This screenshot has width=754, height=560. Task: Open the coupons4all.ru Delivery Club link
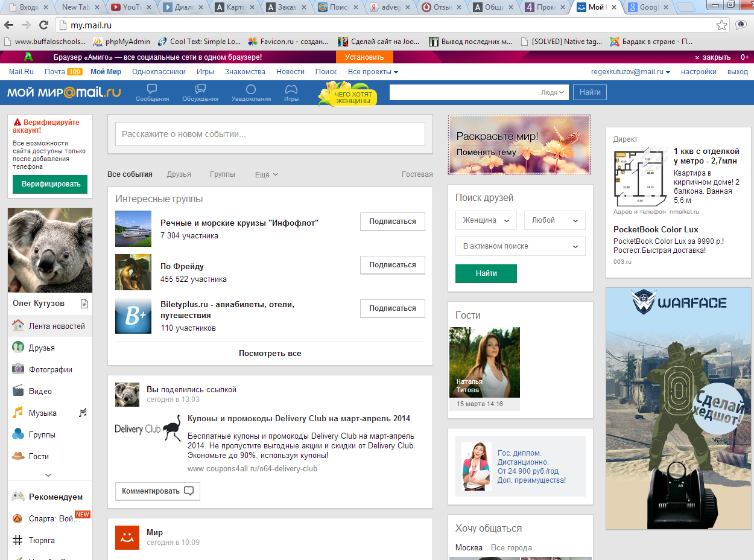pos(252,468)
